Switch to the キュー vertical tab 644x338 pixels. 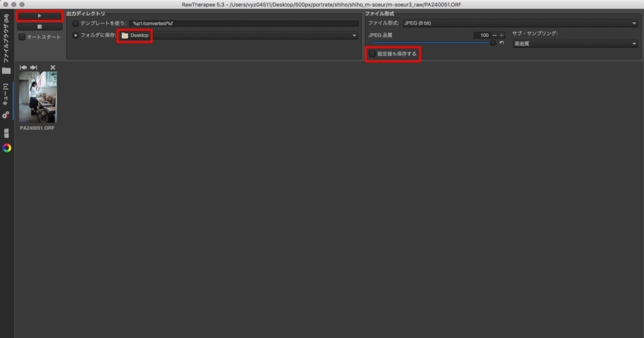point(6,95)
